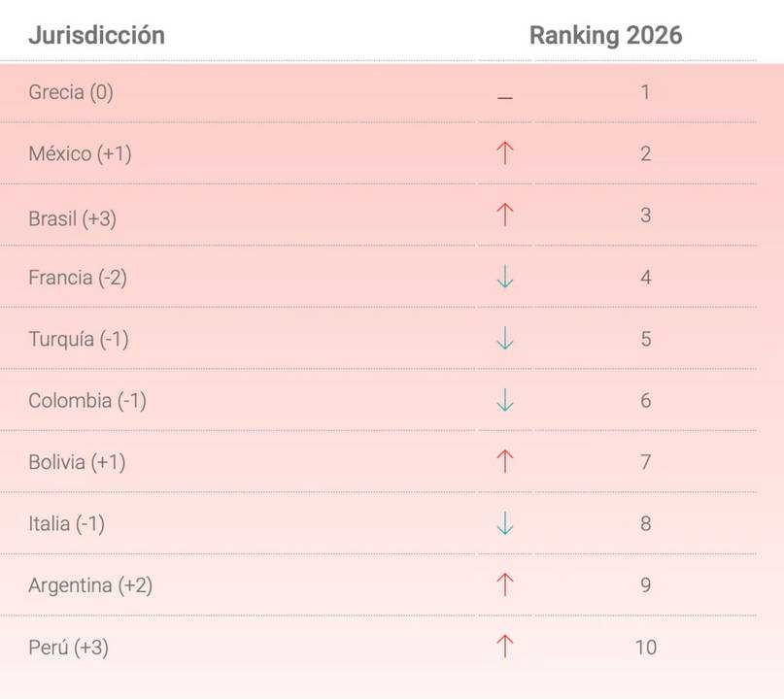Select the México (+1) row label
Viewport: 784px width, 699px height.
80,153
